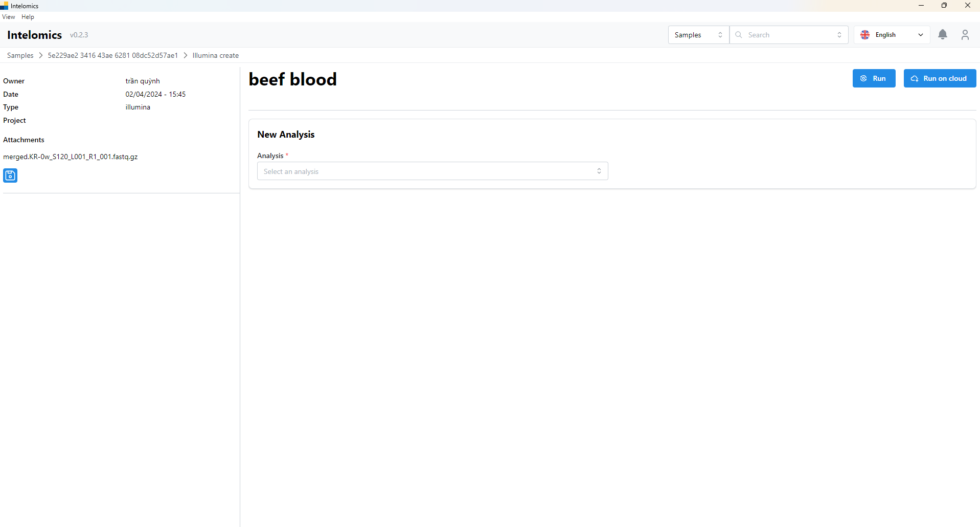The width and height of the screenshot is (980, 527).
Task: Click the Illumina create breadcrumb
Action: tap(215, 55)
